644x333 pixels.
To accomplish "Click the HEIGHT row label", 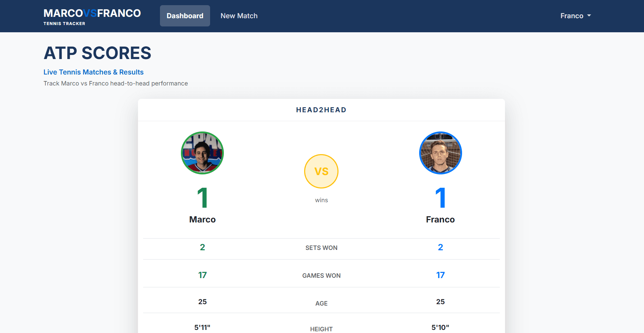I will [321, 329].
